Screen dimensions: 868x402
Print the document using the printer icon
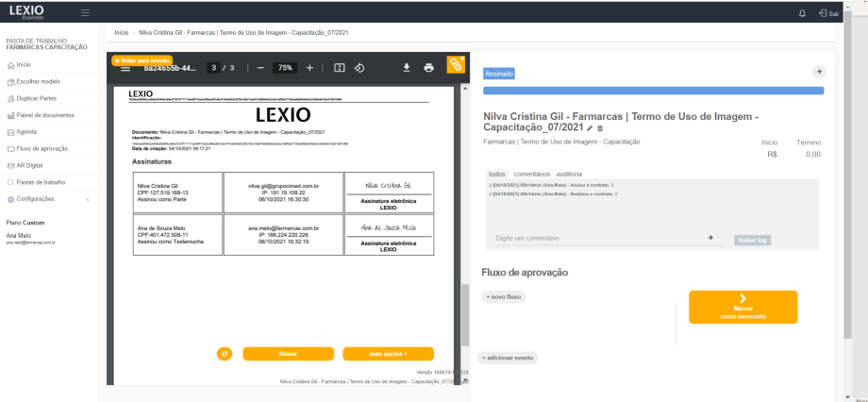click(x=429, y=68)
